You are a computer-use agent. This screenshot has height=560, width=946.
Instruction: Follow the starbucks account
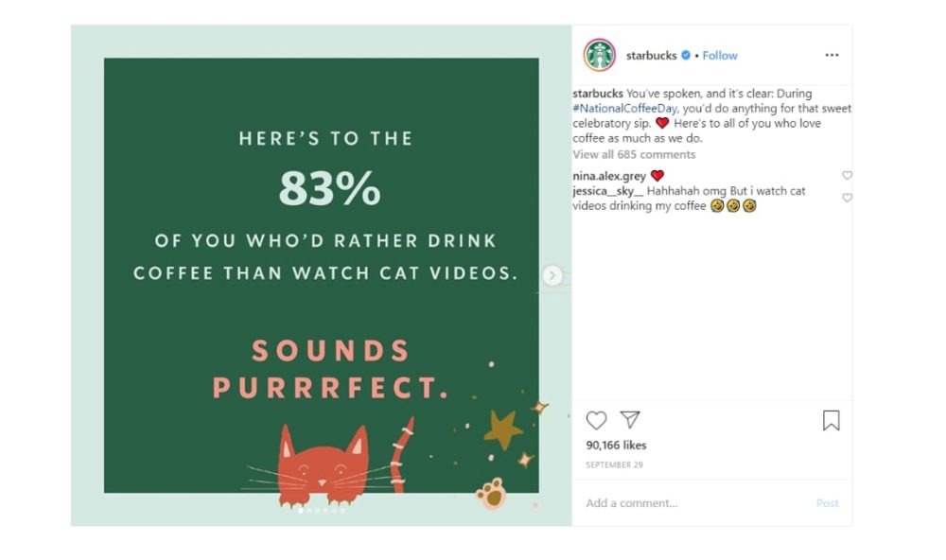click(720, 55)
